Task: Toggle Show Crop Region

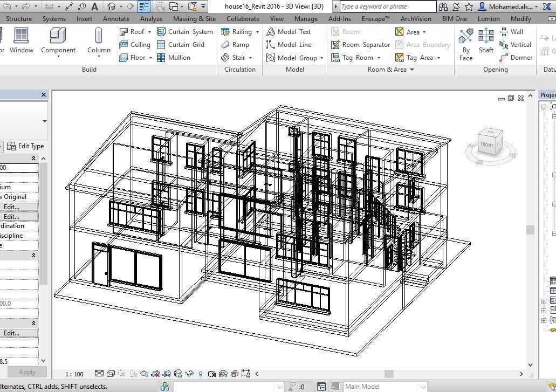Action: click(x=167, y=374)
